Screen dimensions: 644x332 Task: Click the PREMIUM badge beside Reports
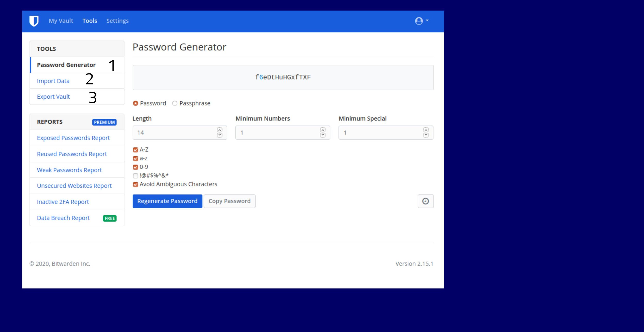click(104, 122)
